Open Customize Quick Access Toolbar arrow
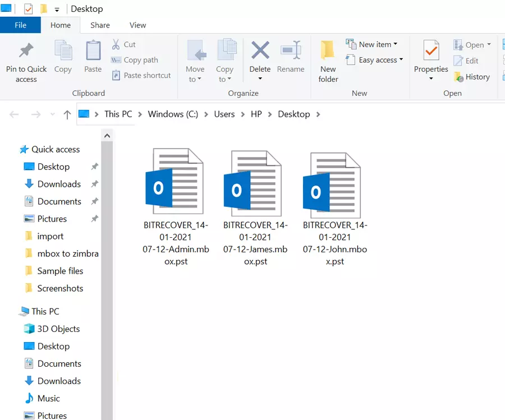Screen dimensions: 505x420 click(57, 10)
